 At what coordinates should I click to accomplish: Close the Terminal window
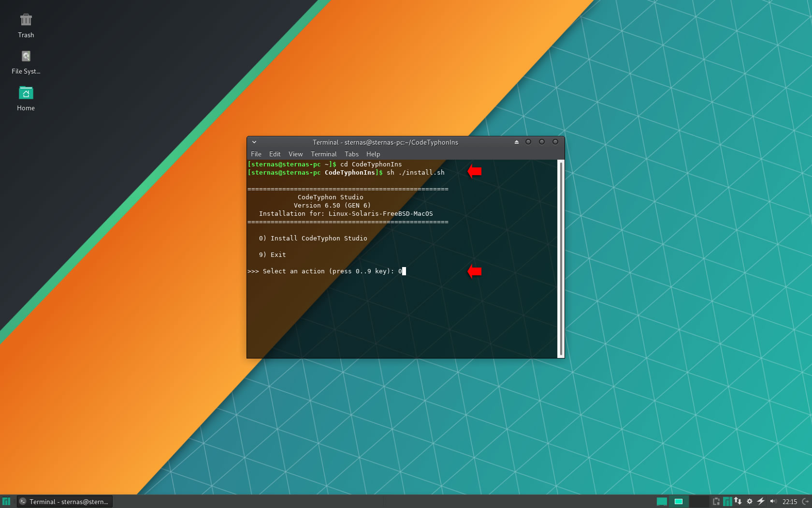pyautogui.click(x=555, y=142)
